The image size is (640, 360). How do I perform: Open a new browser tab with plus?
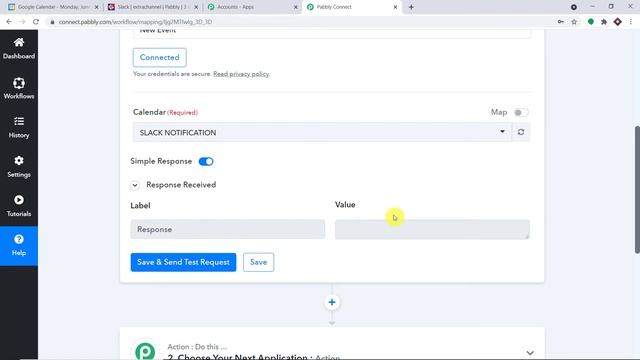click(x=411, y=7)
